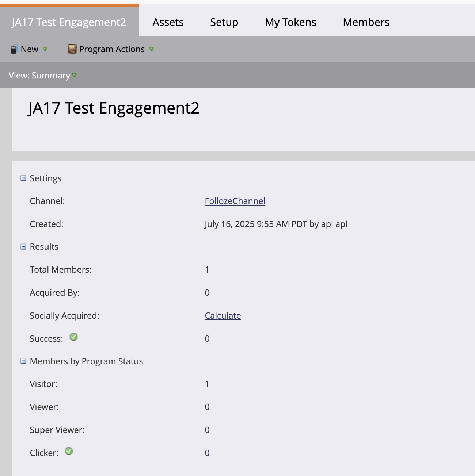Open the FollozeChannel link
Viewport: 475px width, 476px height.
click(235, 201)
